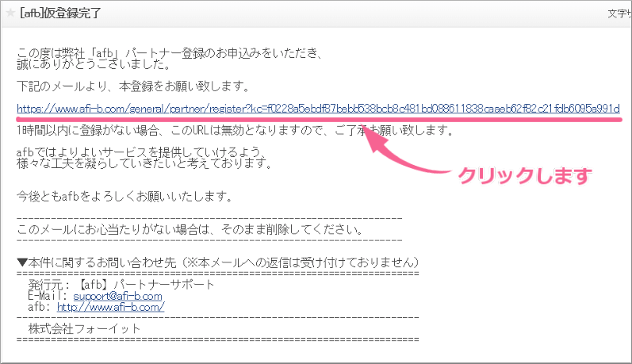Click company name 株式会社フォーイット

click(x=84, y=329)
